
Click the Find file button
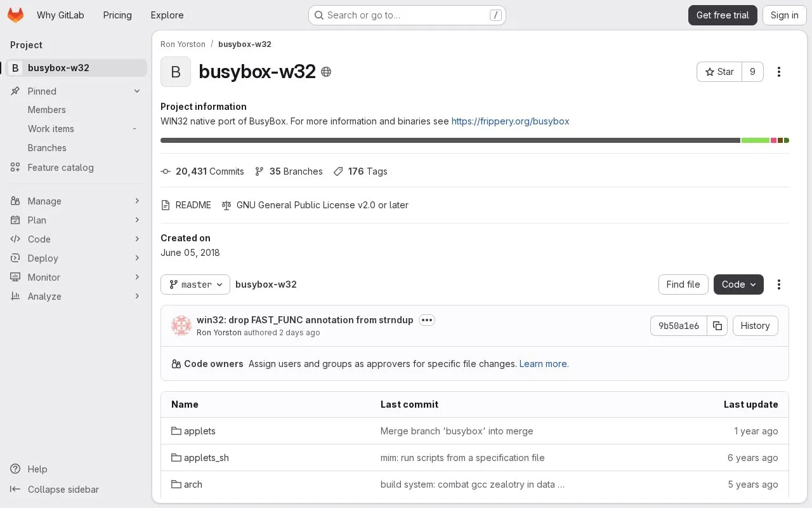pos(683,284)
